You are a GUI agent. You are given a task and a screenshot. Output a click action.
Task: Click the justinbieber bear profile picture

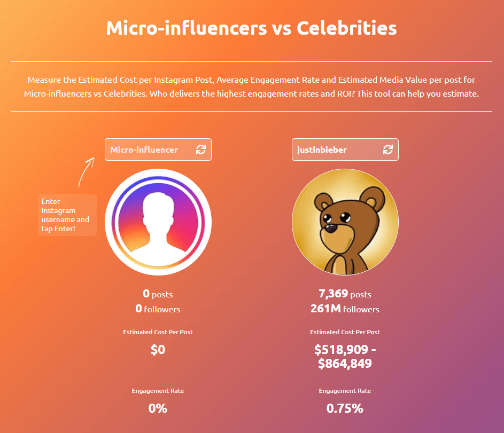(345, 222)
